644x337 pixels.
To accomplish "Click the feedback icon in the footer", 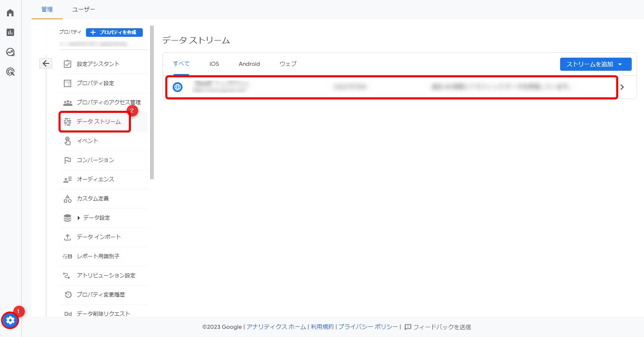I will [408, 327].
